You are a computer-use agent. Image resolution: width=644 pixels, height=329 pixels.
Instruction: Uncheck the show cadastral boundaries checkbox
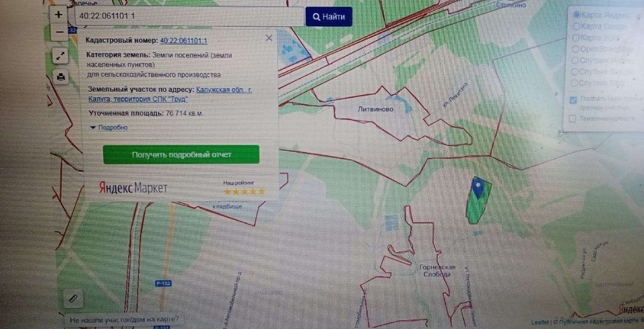point(574,100)
